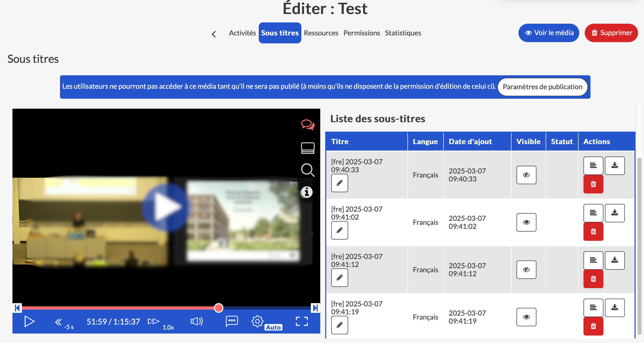
Task: Open the text editor for the 09:41:19 subtitle
Action: tap(593, 307)
